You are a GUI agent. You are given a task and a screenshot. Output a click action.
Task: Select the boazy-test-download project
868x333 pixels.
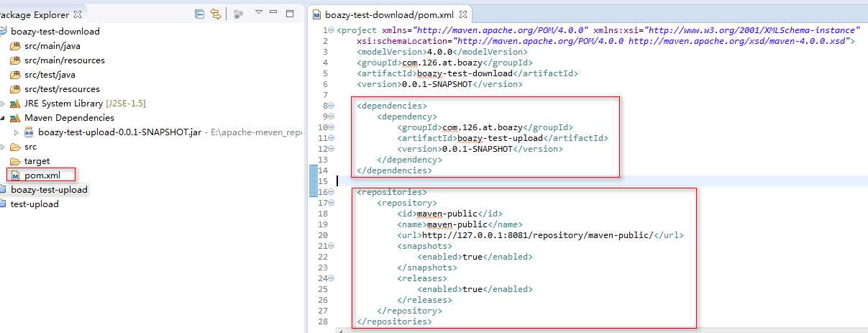click(55, 31)
